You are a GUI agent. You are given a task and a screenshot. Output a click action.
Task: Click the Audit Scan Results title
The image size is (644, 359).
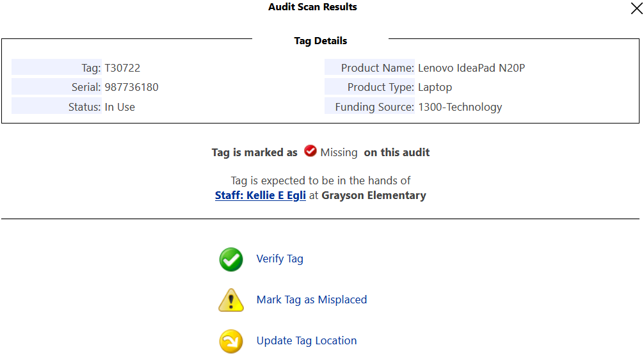312,7
